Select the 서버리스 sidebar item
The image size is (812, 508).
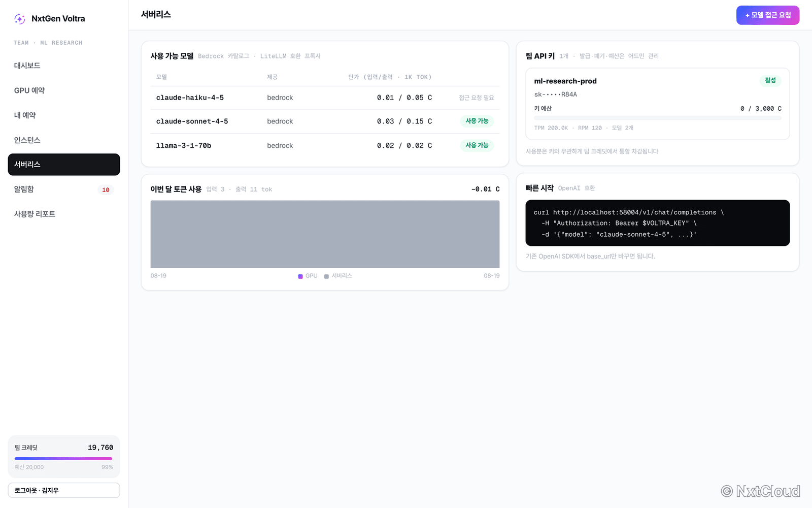coord(64,165)
